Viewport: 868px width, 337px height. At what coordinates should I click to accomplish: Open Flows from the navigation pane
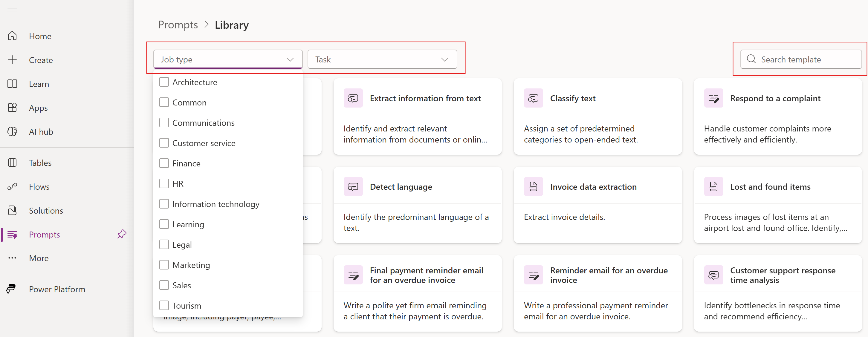click(39, 186)
